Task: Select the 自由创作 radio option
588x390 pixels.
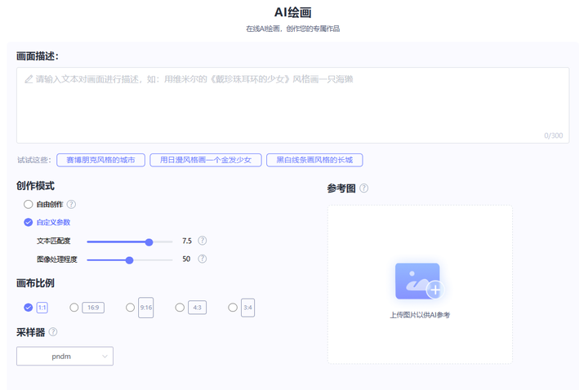Action: 29,205
